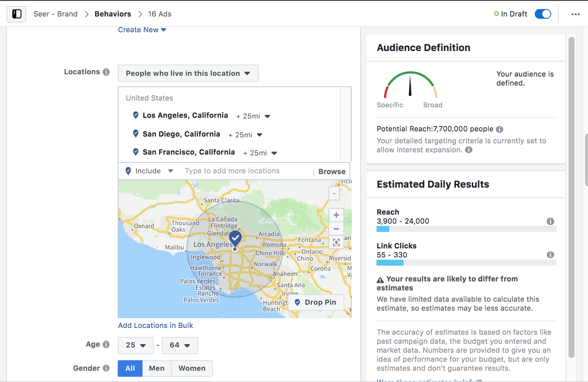Open the minimum age 25 dropdown
Screen dimensions: 588x382
pyautogui.click(x=135, y=345)
